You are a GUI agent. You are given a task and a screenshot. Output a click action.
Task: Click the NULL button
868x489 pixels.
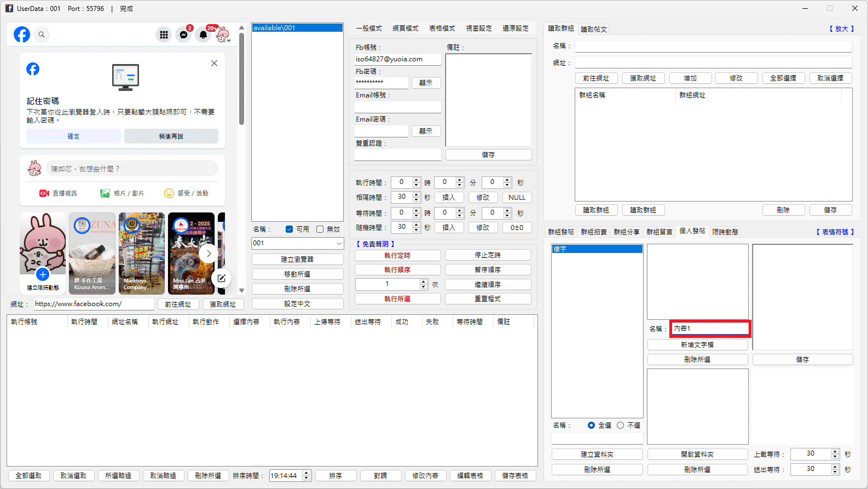pyautogui.click(x=517, y=198)
